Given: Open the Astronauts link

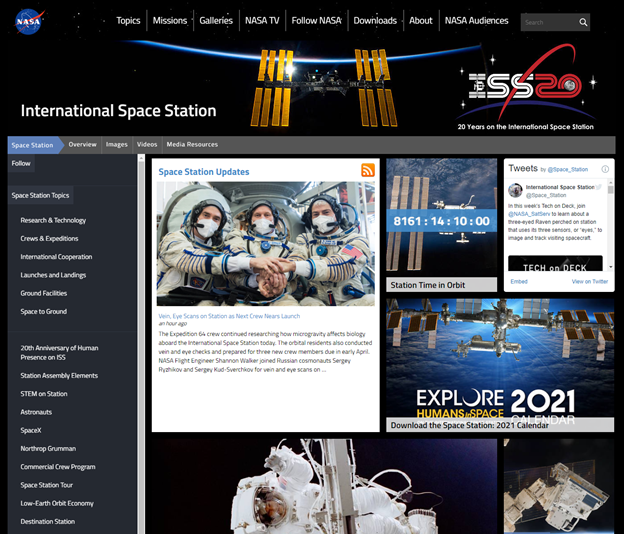Looking at the screenshot, I should tap(36, 412).
